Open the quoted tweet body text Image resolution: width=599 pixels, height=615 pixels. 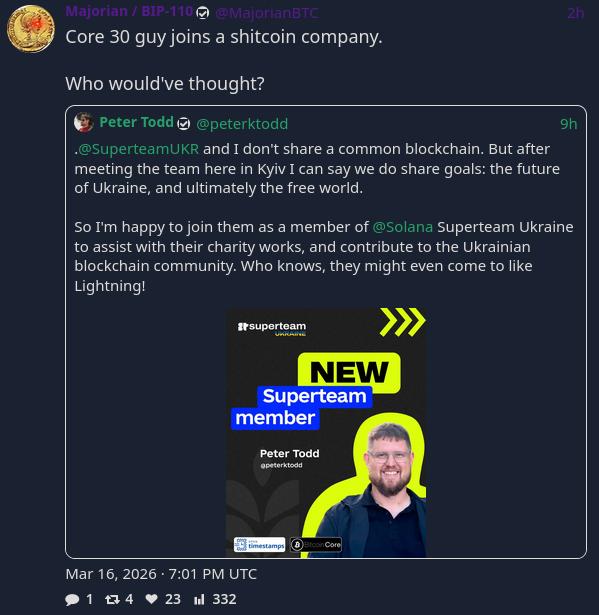pyautogui.click(x=324, y=217)
